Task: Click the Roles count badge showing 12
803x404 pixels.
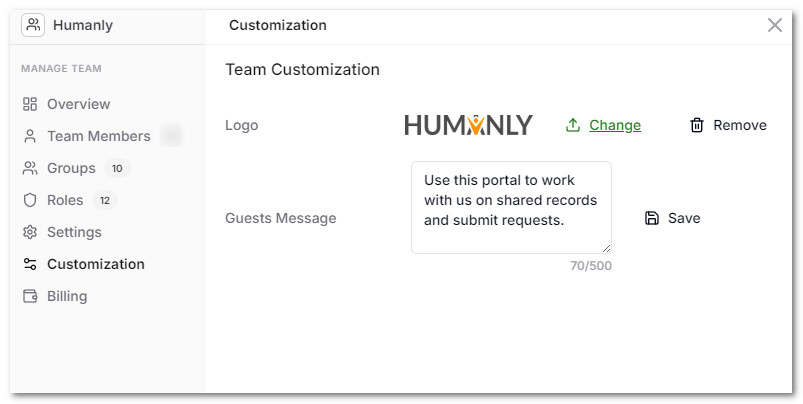Action: [105, 200]
